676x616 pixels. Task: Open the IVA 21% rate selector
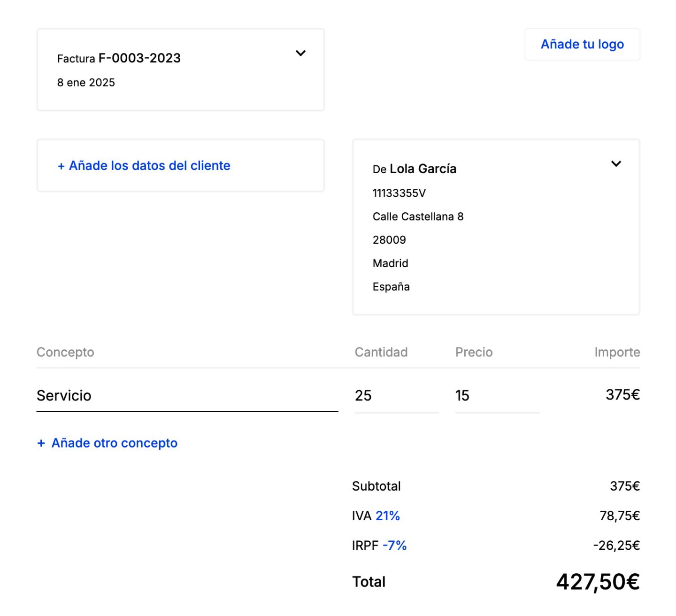pyautogui.click(x=388, y=516)
